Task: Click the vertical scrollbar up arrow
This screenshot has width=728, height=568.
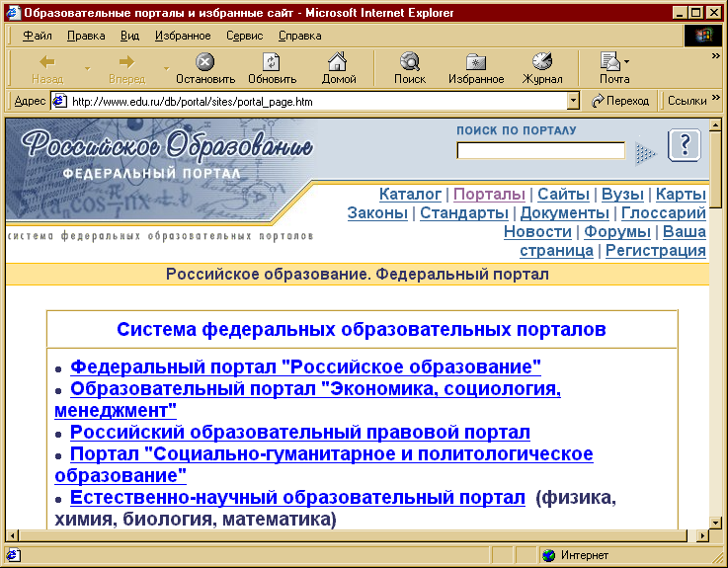Action: pyautogui.click(x=715, y=125)
